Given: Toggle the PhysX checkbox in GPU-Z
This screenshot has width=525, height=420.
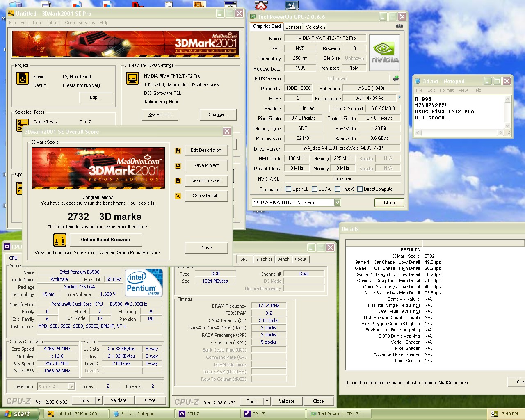Looking at the screenshot, I should [x=337, y=189].
